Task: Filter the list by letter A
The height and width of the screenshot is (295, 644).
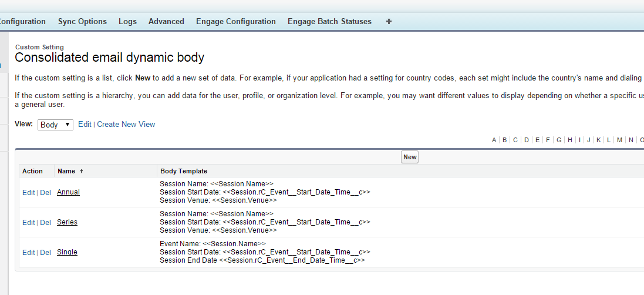Action: click(494, 140)
